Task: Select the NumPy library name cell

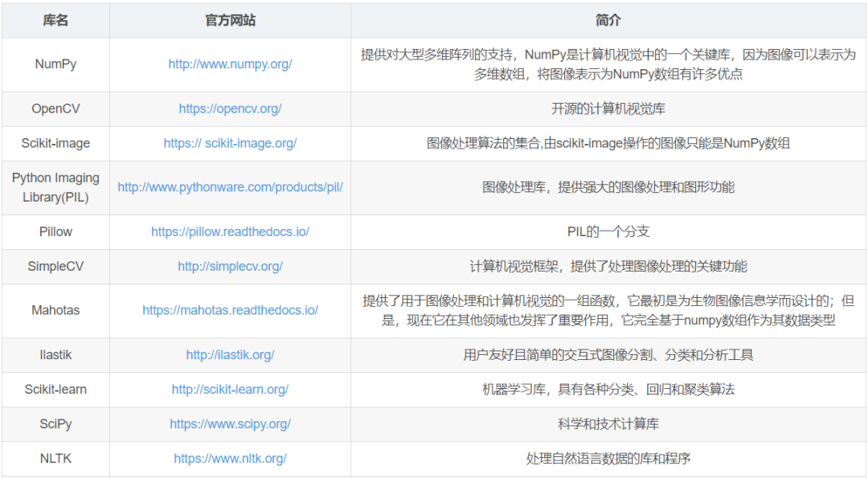Action: coord(55,64)
